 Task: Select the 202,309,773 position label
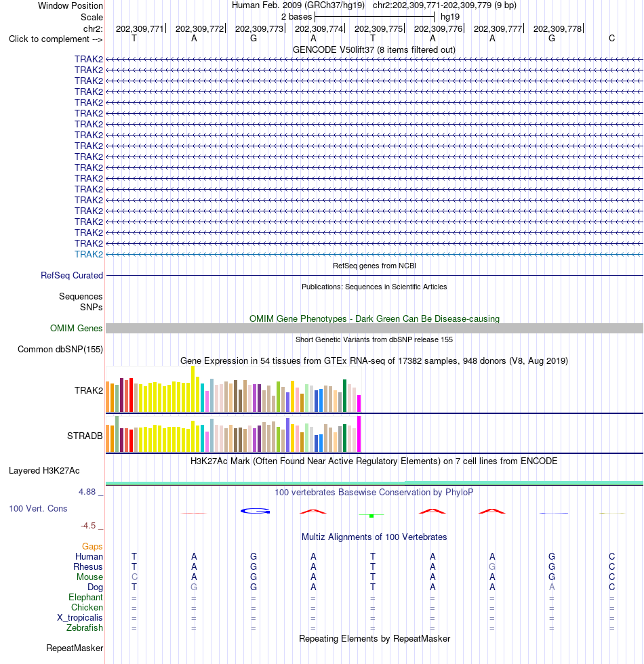(259, 28)
